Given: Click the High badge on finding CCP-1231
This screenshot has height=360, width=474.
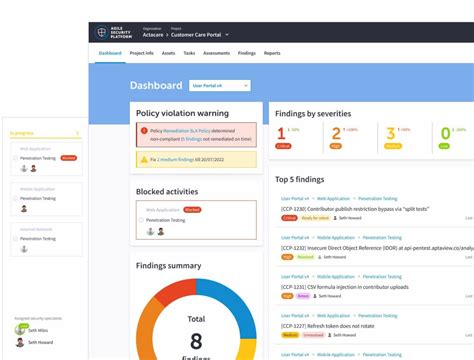Looking at the screenshot, I should 287,296.
